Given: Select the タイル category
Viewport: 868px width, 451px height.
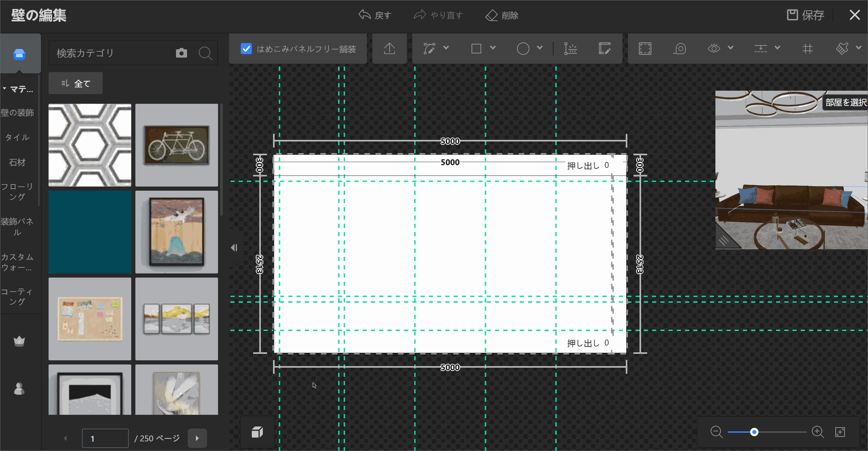Looking at the screenshot, I should [17, 137].
